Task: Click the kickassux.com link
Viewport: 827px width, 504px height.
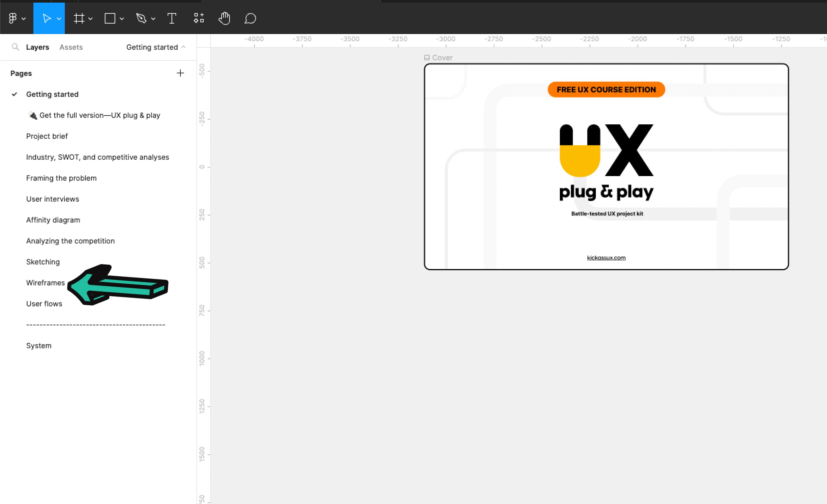Action: [606, 258]
